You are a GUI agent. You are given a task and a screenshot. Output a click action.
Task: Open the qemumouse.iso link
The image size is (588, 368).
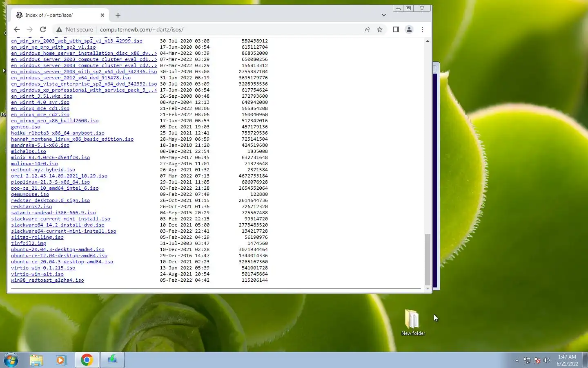(30, 194)
